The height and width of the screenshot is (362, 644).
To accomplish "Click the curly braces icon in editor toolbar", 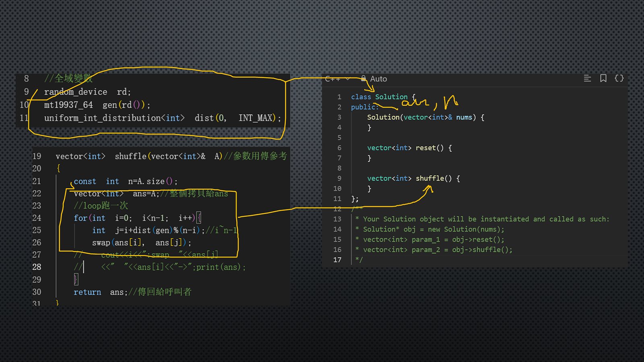I will point(619,78).
